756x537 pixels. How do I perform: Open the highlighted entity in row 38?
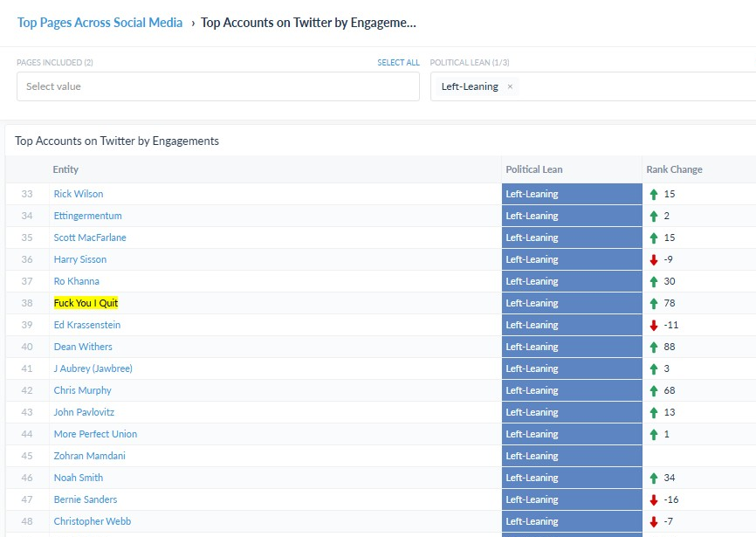[86, 303]
